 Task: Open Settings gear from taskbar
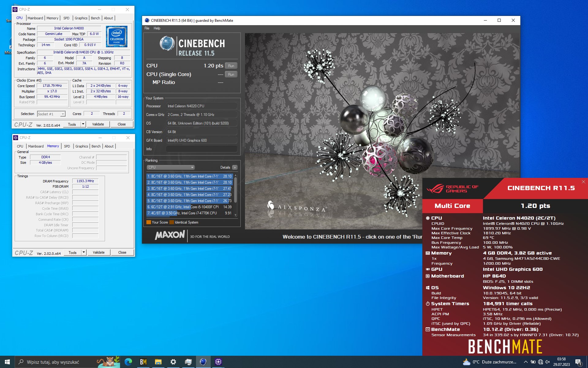(173, 362)
